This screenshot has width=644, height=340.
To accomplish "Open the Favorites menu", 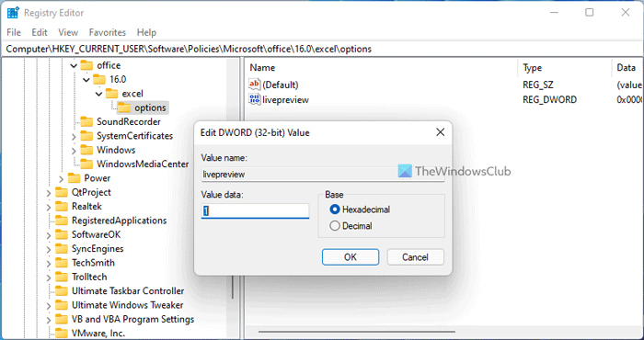I will pyautogui.click(x=108, y=32).
